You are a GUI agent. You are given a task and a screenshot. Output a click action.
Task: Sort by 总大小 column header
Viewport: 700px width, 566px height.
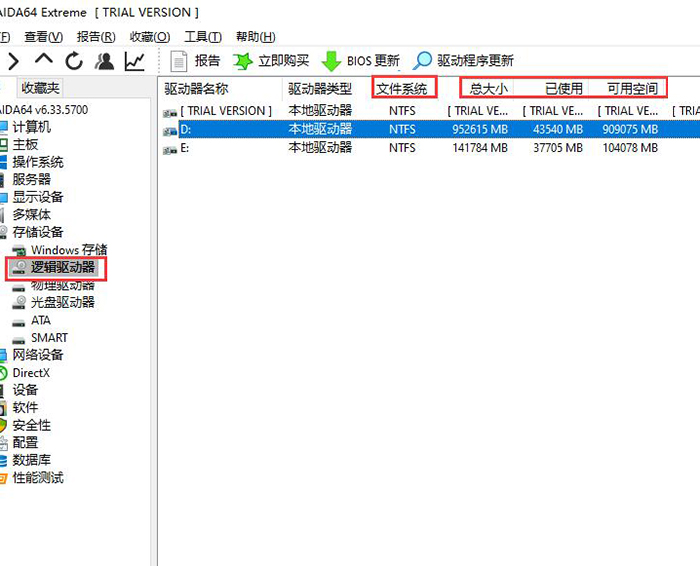point(488,89)
